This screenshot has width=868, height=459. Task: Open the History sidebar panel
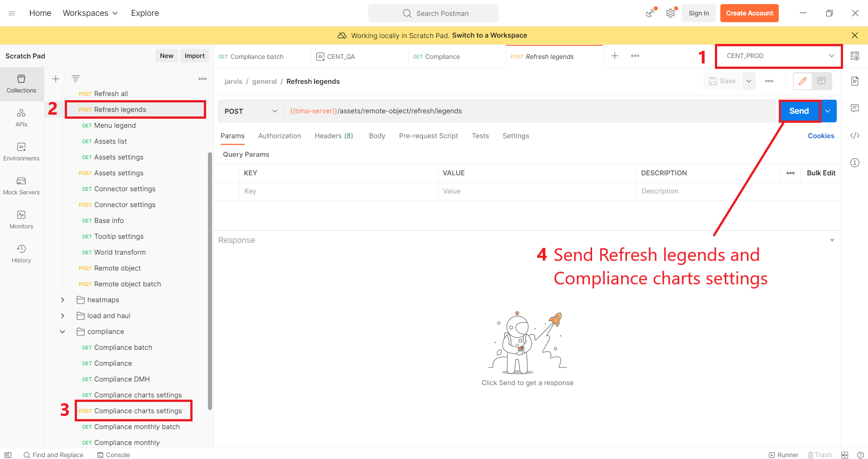click(x=21, y=254)
